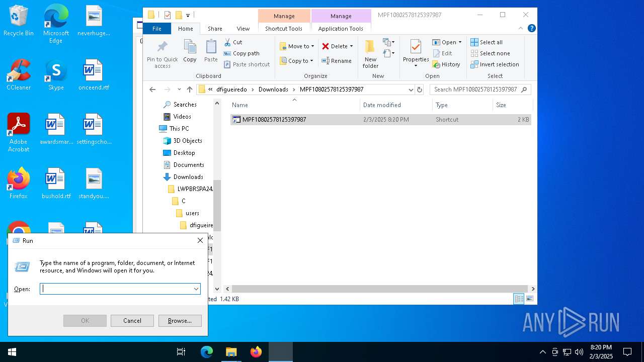Open onceend.rtf desktop file

click(x=94, y=75)
